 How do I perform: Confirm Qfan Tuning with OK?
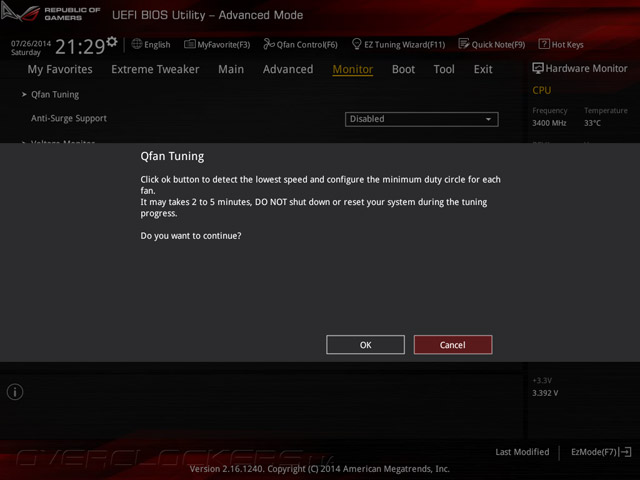[365, 345]
